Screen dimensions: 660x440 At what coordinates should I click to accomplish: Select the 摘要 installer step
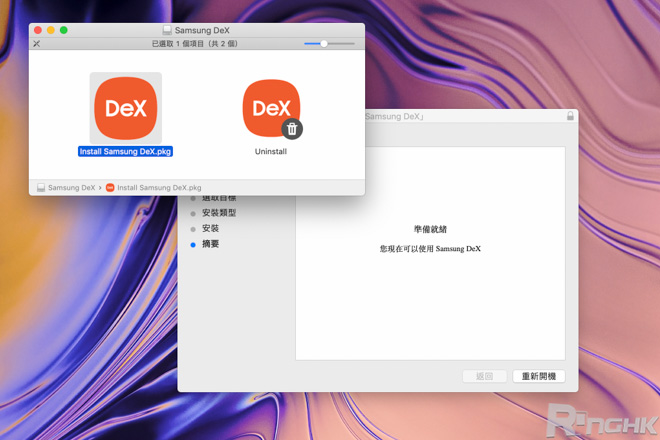pos(210,244)
